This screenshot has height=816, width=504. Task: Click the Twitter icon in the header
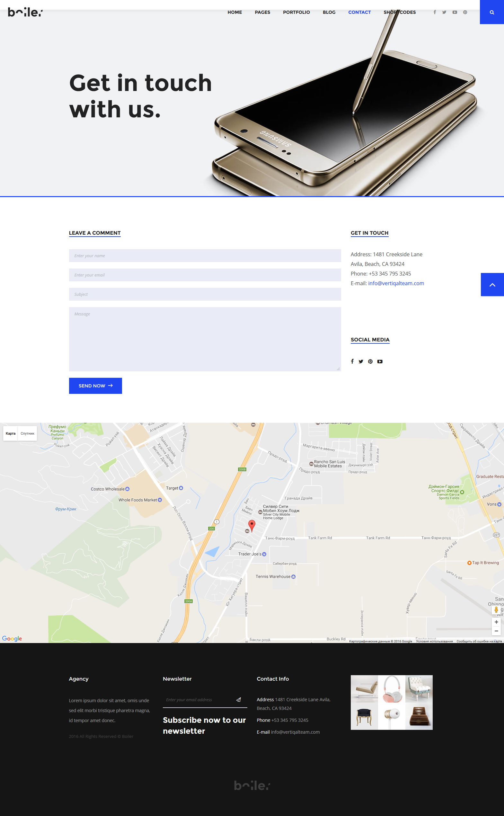point(444,12)
